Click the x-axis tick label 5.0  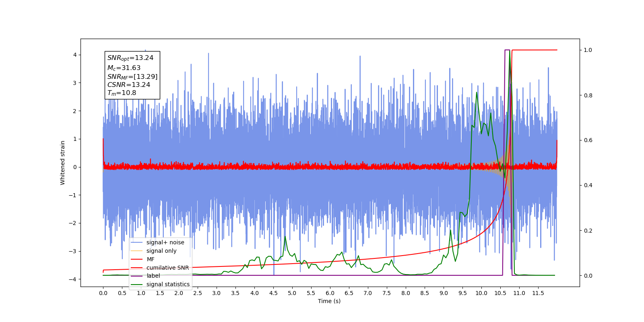point(292,293)
